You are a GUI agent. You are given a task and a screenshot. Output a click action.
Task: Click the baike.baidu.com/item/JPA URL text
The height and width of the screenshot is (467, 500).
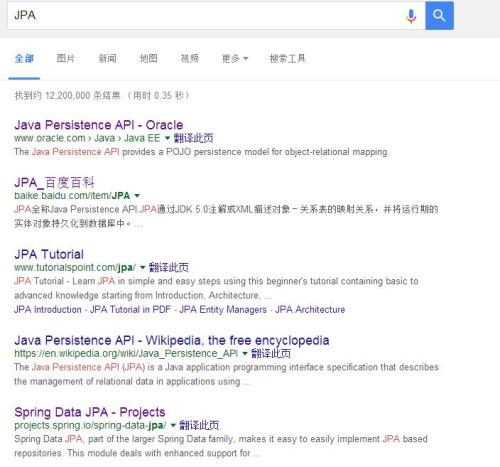(72, 196)
